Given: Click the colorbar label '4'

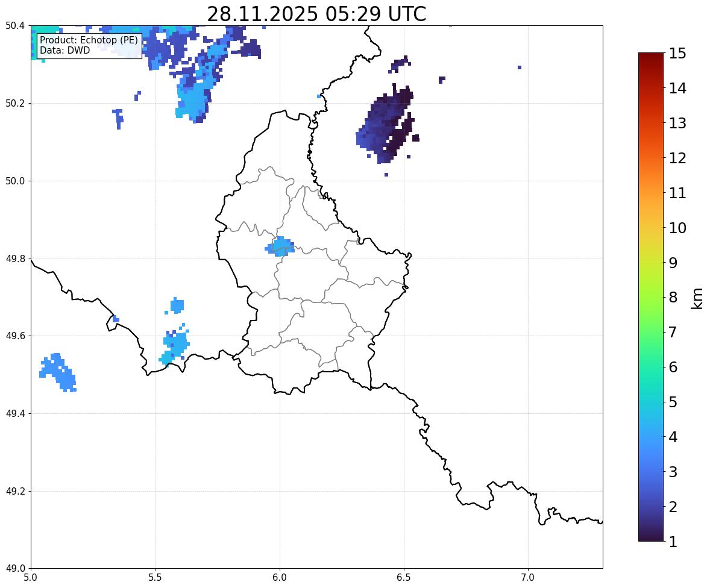Looking at the screenshot, I should click(673, 437).
